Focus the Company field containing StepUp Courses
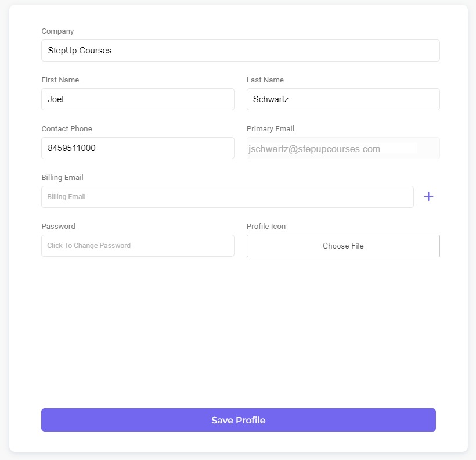The image size is (476, 460). [240, 51]
